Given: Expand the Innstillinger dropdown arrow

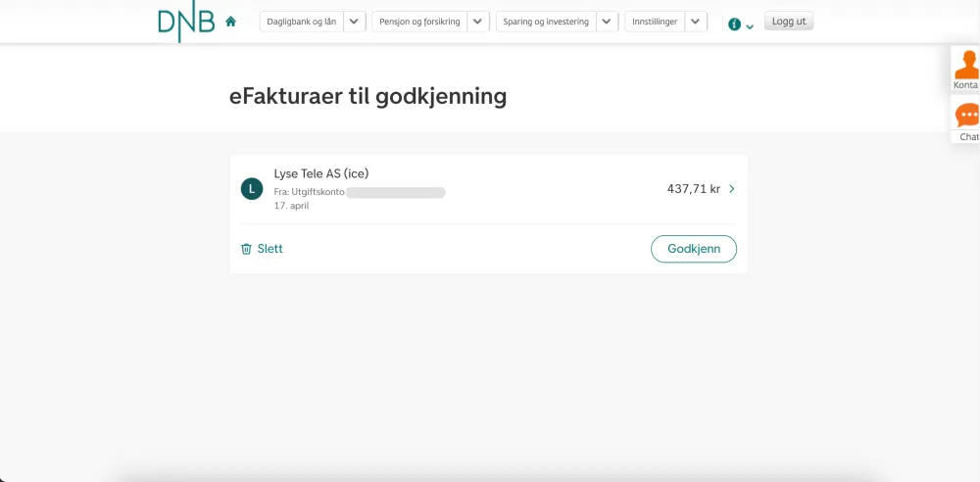Looking at the screenshot, I should pyautogui.click(x=695, y=22).
